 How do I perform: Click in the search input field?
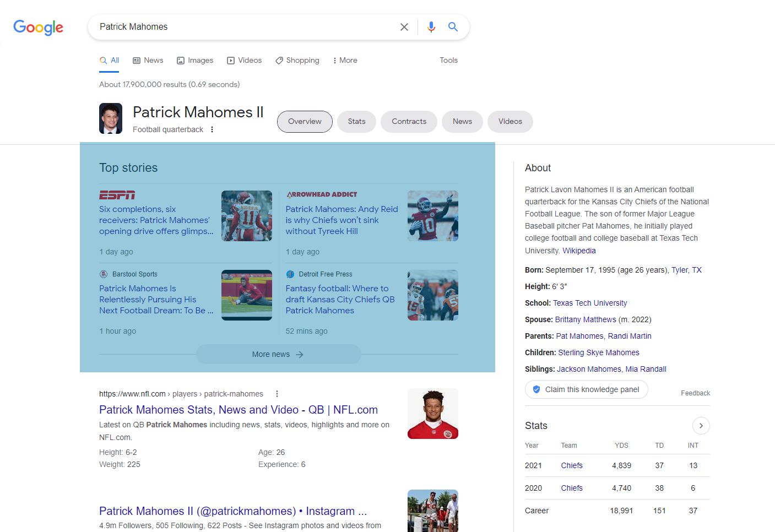click(242, 27)
